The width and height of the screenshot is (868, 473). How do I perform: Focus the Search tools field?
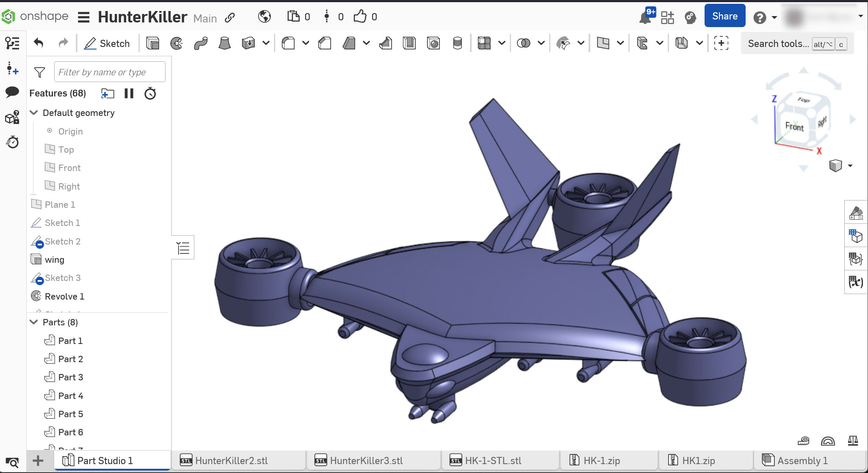(x=797, y=44)
